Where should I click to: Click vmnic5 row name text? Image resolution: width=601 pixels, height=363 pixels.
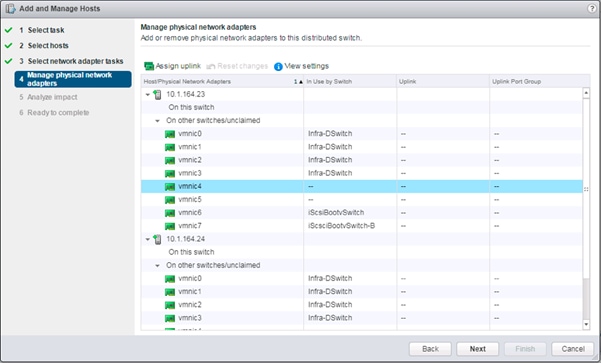coord(190,199)
